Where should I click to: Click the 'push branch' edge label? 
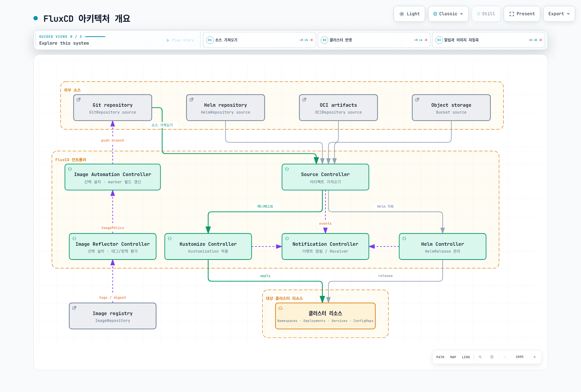point(113,140)
